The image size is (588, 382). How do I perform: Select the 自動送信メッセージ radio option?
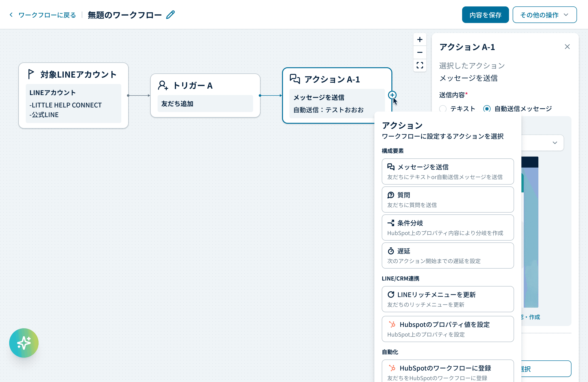click(487, 109)
